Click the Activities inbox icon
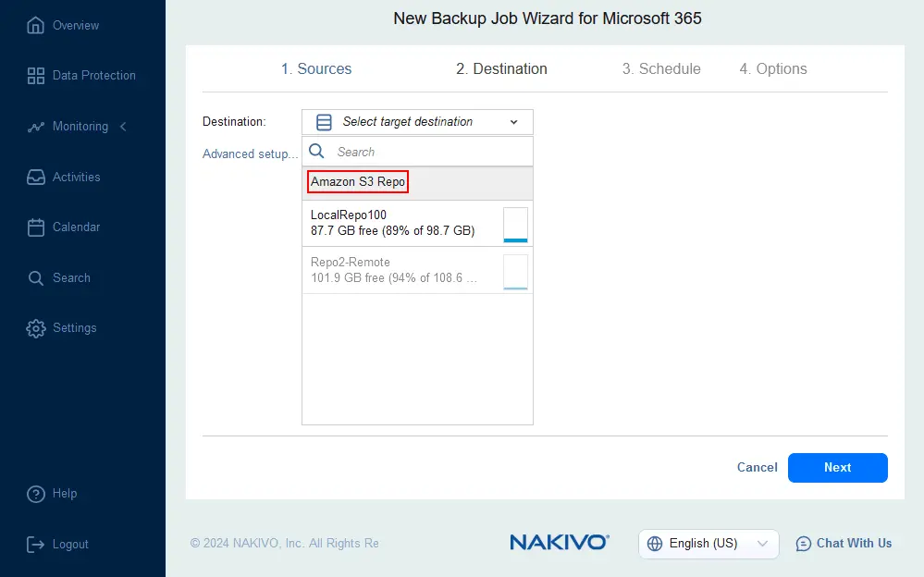924x577 pixels. (35, 177)
